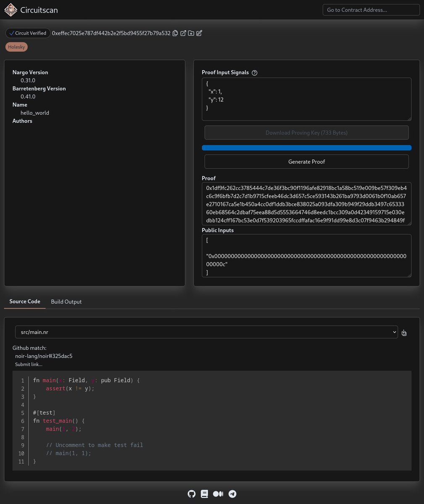Screen dimensions: 424x504
Task: Click inside the Public Inputs textarea
Action: coord(306,256)
